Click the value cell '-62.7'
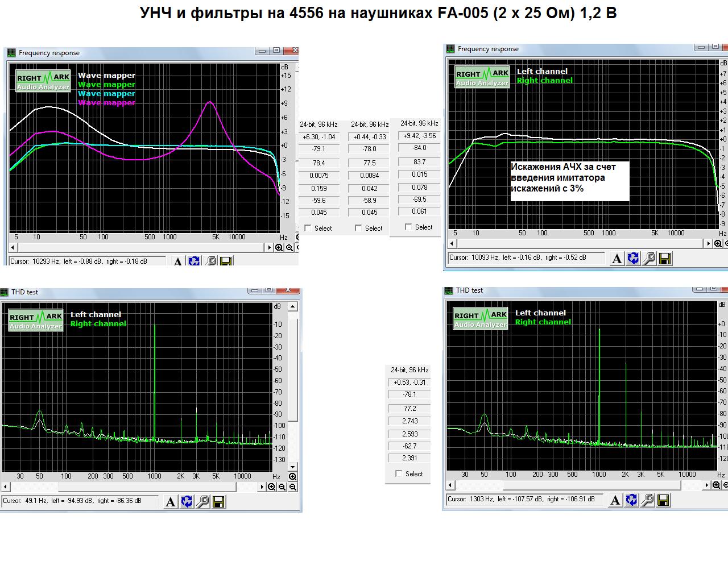 pos(409,446)
